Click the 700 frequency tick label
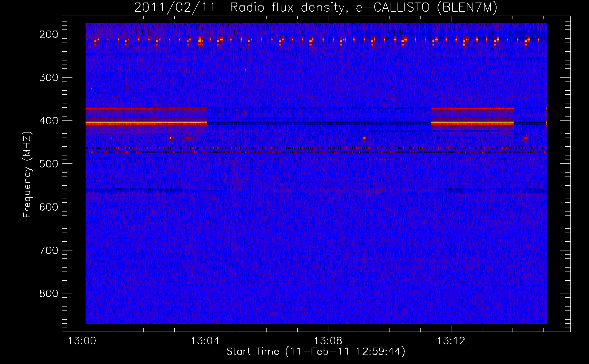This screenshot has width=589, height=364. [48, 250]
